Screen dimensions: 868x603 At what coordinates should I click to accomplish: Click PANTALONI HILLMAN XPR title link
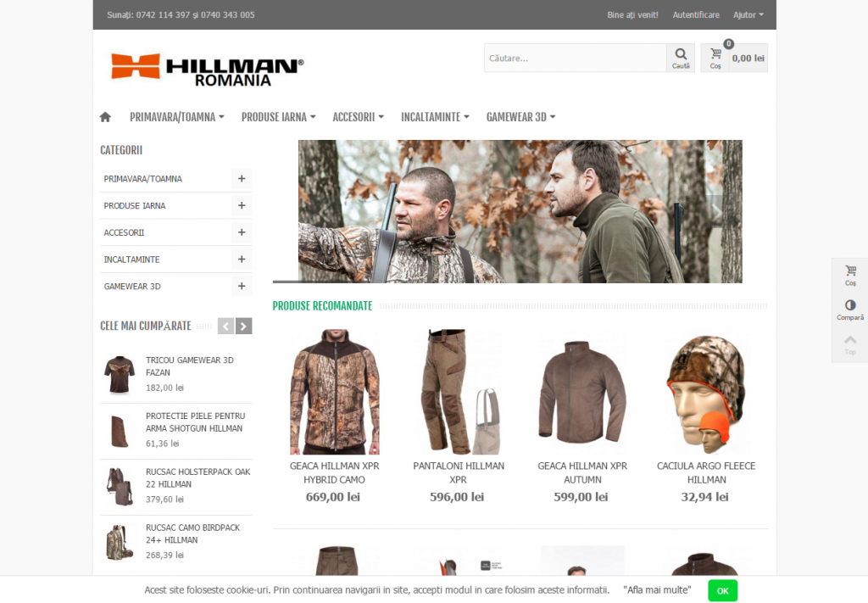pyautogui.click(x=459, y=473)
